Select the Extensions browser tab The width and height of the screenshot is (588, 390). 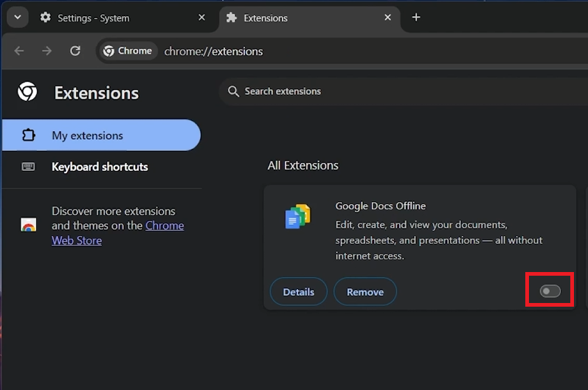coord(302,18)
